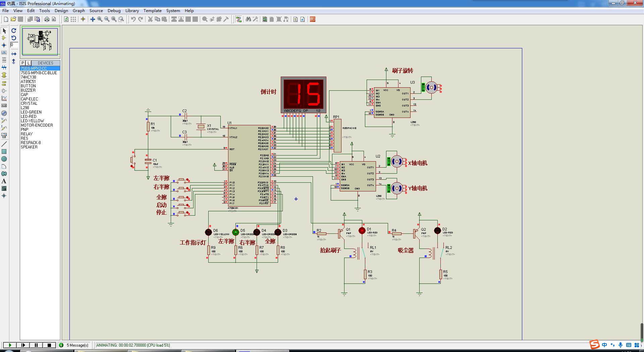This screenshot has height=352, width=644.
Task: Click the Property Assignment Tool icon
Action: click(255, 19)
